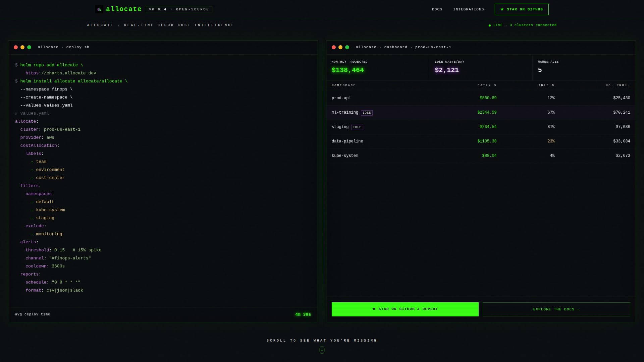This screenshot has width=644, height=362.
Task: Click the header Star on GitHub button
Action: pyautogui.click(x=522, y=9)
